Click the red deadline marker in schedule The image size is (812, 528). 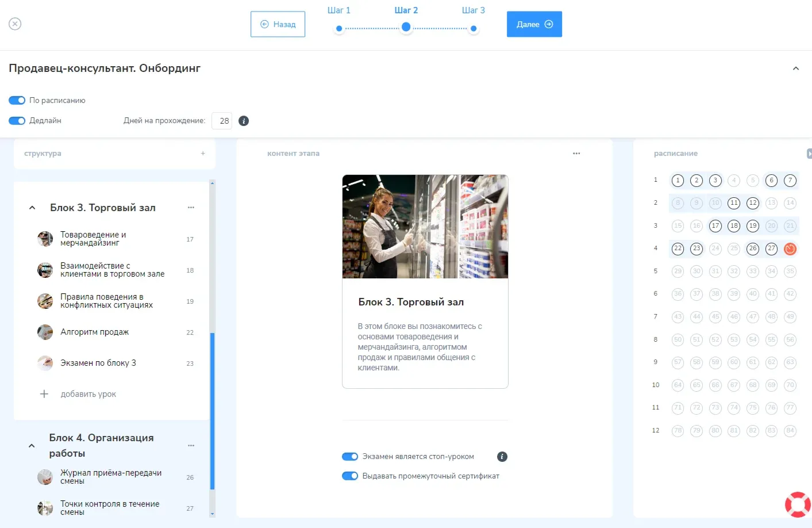point(790,248)
